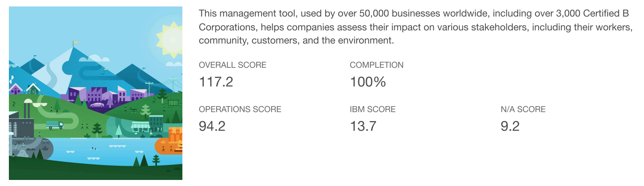Image resolution: width=644 pixels, height=186 pixels.
Task: Click the gray factory smokestacks
Action: coord(27,110)
